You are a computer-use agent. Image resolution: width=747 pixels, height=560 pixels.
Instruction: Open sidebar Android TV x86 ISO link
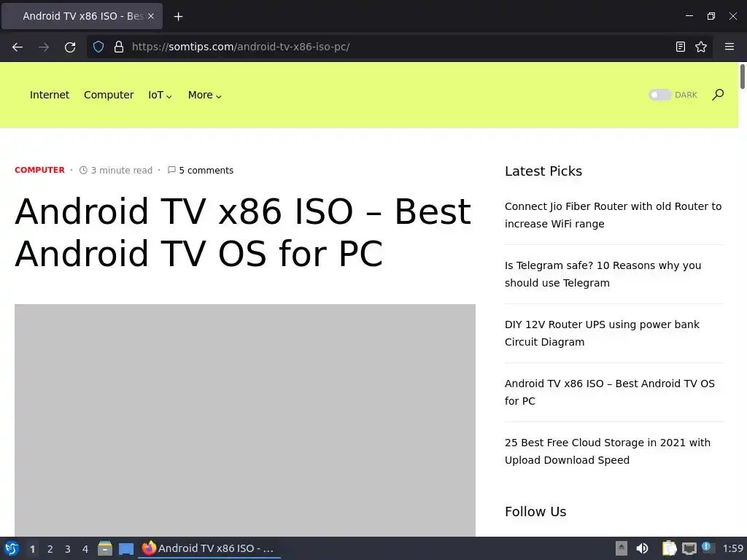tap(609, 392)
